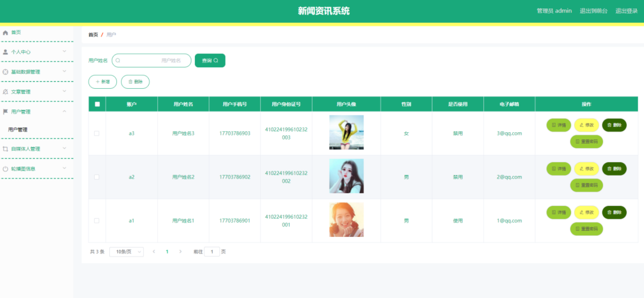The image size is (644, 298).
Task: Click 退出到前台 in the top bar
Action: 594,11
